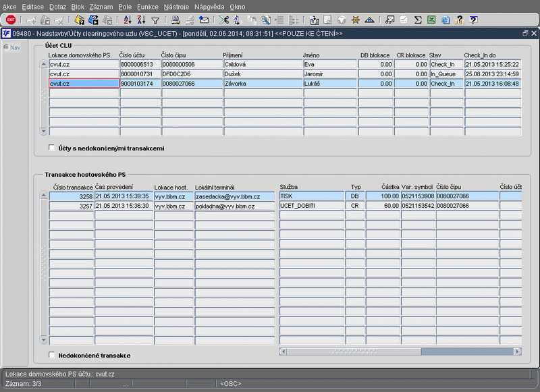Open the Funkce menu
The width and height of the screenshot is (540, 392).
click(148, 7)
